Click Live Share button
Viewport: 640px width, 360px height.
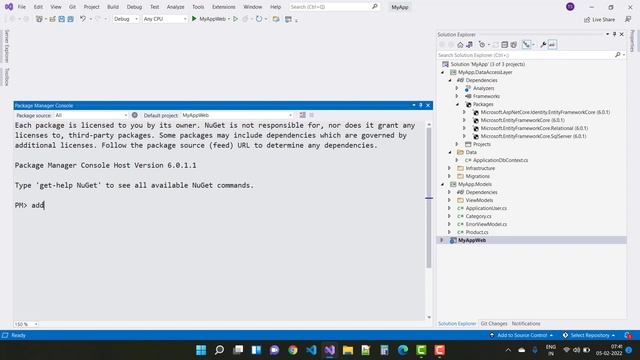[x=599, y=20]
